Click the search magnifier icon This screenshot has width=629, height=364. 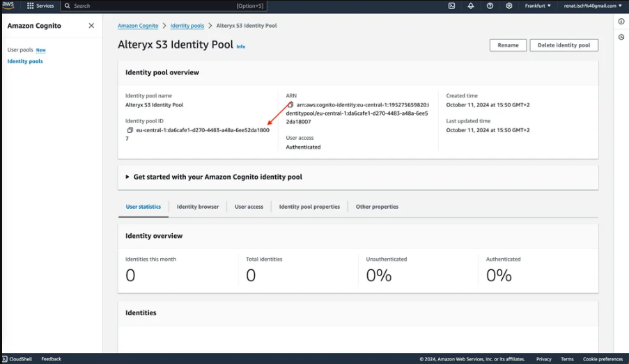pos(68,6)
